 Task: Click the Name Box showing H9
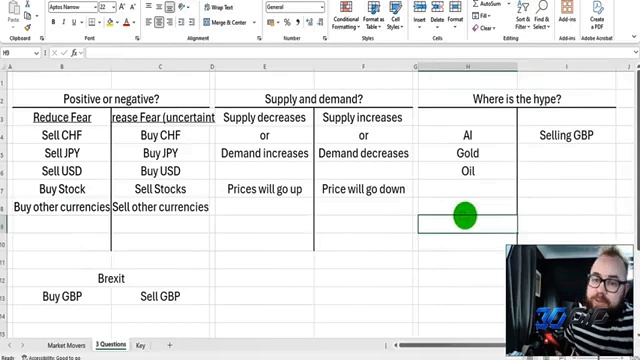point(20,53)
